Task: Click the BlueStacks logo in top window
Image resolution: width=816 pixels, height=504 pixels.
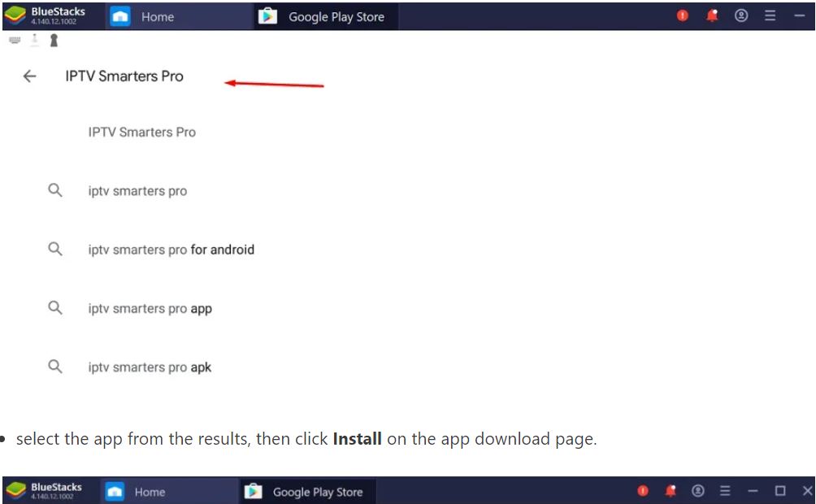Action: [x=15, y=15]
